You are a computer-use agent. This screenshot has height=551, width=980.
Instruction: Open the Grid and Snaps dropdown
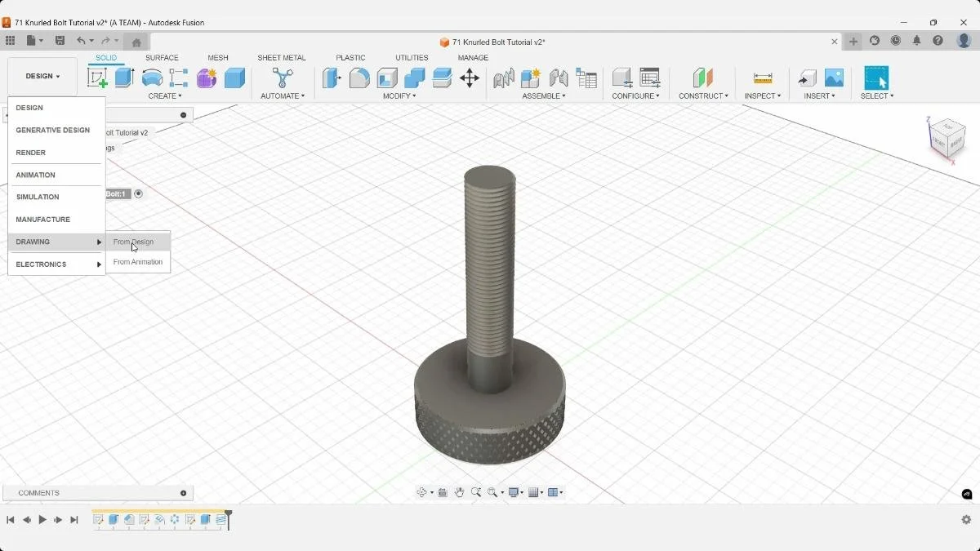[536, 492]
